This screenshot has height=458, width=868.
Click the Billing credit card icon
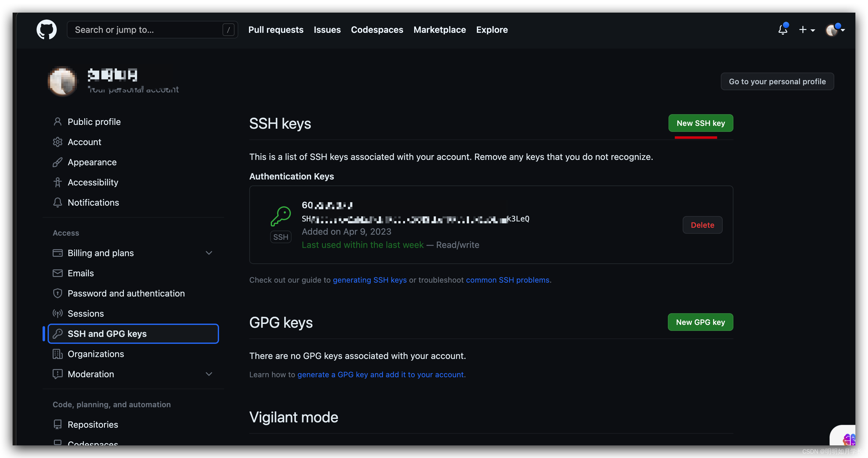[x=58, y=253]
